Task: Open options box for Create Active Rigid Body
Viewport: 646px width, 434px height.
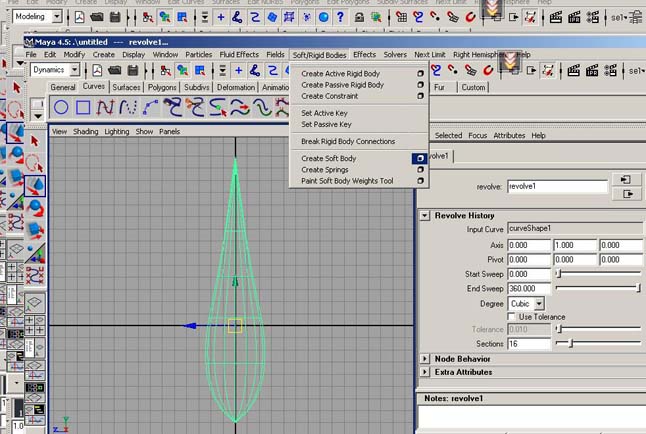Action: (420, 74)
